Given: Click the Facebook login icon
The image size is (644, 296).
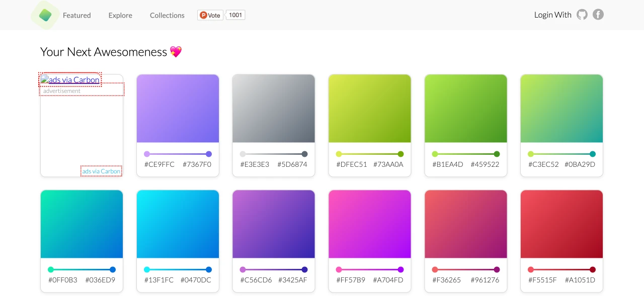Looking at the screenshot, I should click(x=598, y=15).
